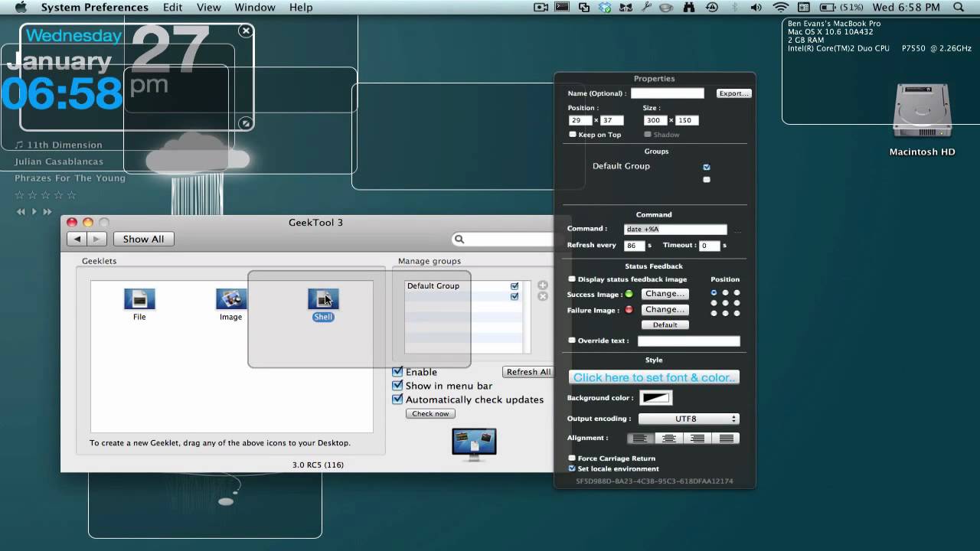Screen dimensions: 980x551
Task: Close the clock geeklet using its x icon
Action: (x=246, y=31)
